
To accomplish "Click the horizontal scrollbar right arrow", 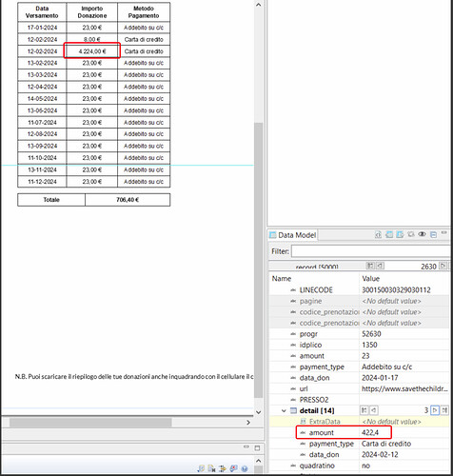I will tap(248, 423).
